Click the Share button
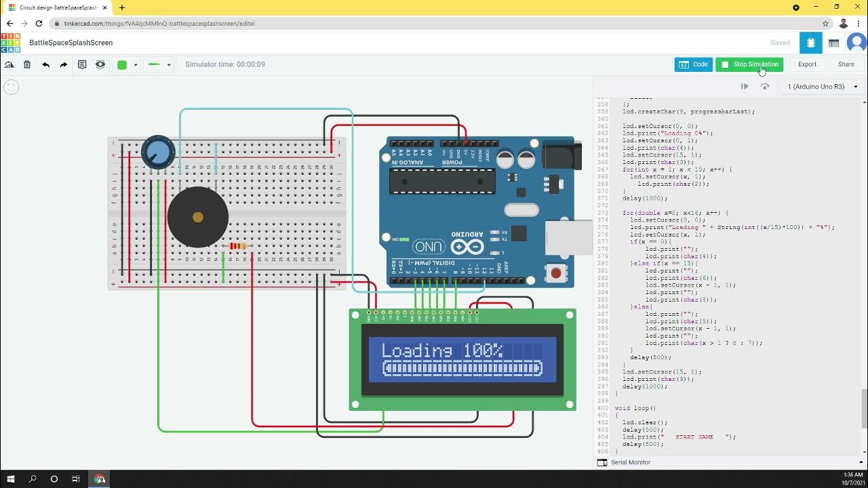868x488 pixels. click(x=846, y=64)
